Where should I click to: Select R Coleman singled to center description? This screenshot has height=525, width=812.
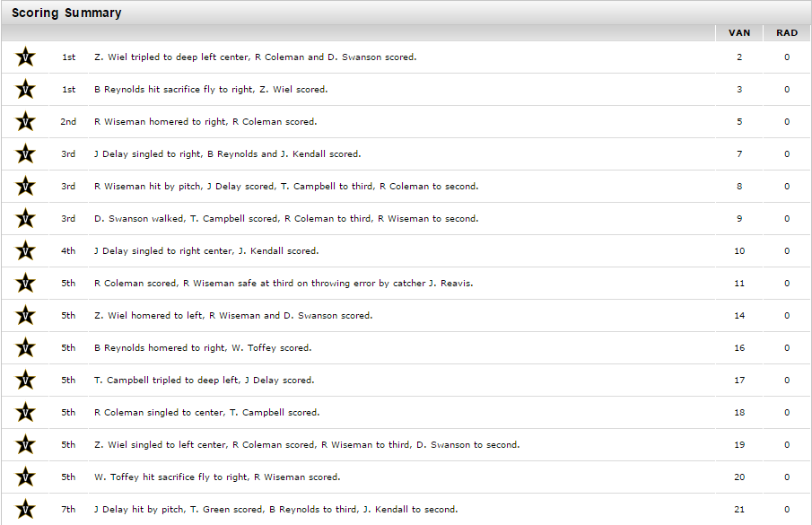207,412
